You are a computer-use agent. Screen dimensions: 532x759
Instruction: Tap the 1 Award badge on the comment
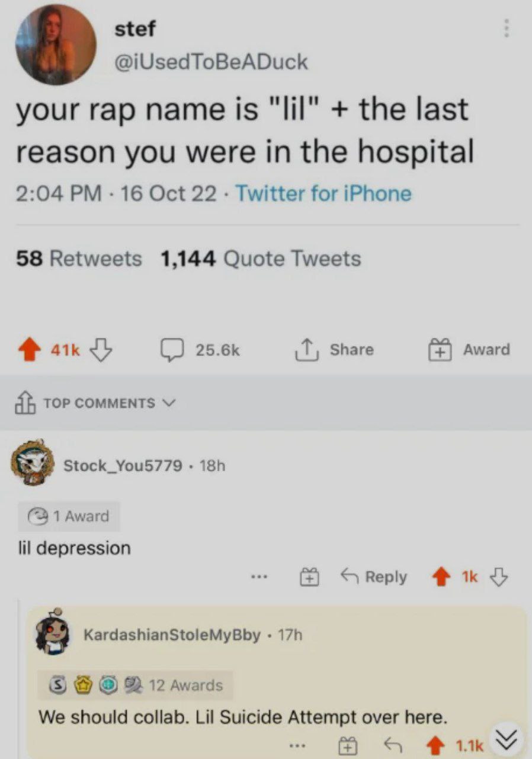(x=69, y=516)
